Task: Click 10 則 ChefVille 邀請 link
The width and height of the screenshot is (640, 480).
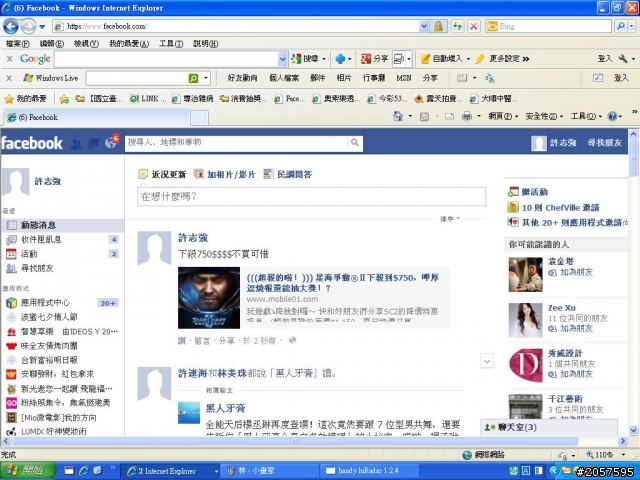Action: click(x=560, y=208)
